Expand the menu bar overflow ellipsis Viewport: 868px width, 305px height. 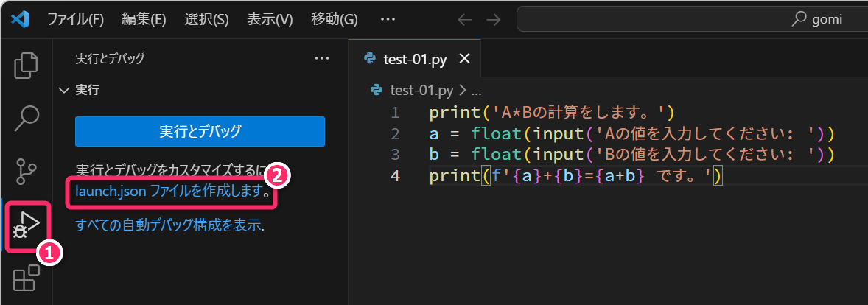(388, 20)
